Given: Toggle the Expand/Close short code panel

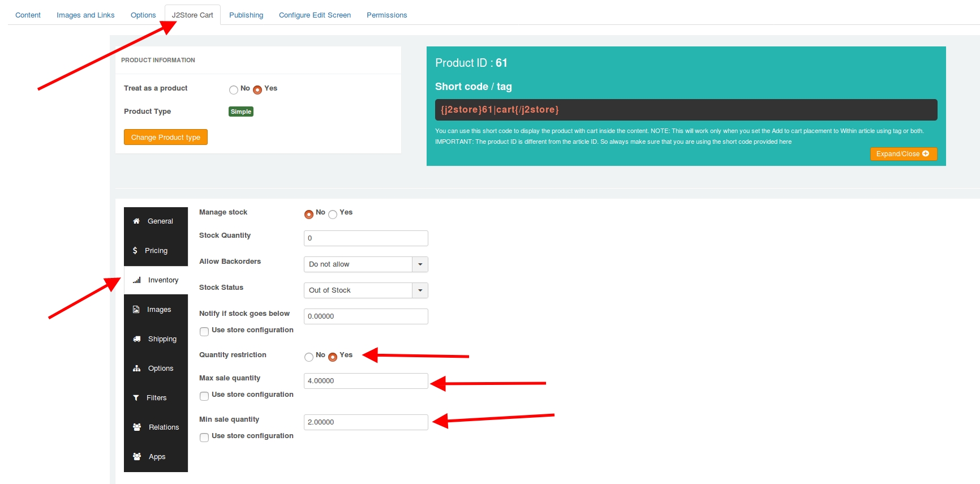Looking at the screenshot, I should (x=903, y=154).
